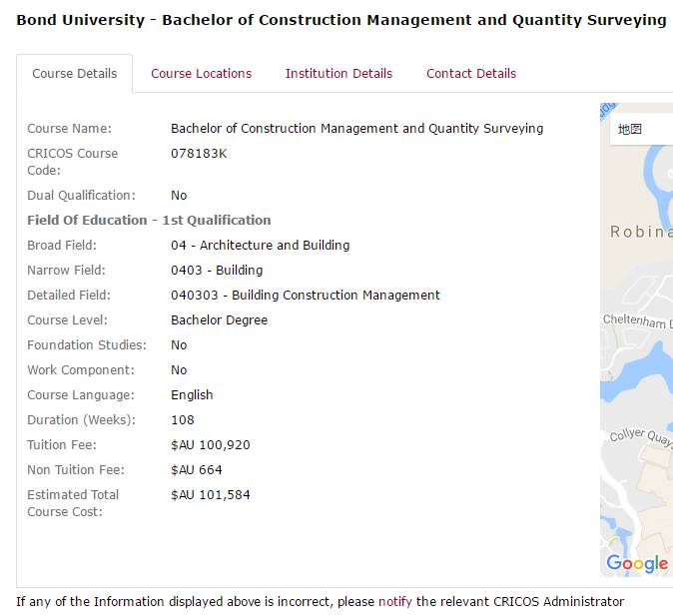Click the total cost $AU 101,584
Viewport: 673px width, 616px height.
[x=211, y=494]
